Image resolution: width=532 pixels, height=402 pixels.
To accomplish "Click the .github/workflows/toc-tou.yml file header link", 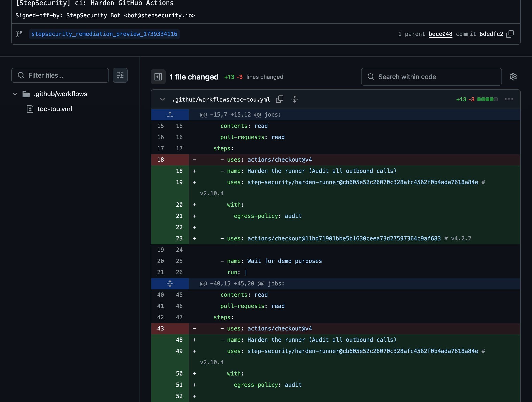I will click(x=221, y=99).
